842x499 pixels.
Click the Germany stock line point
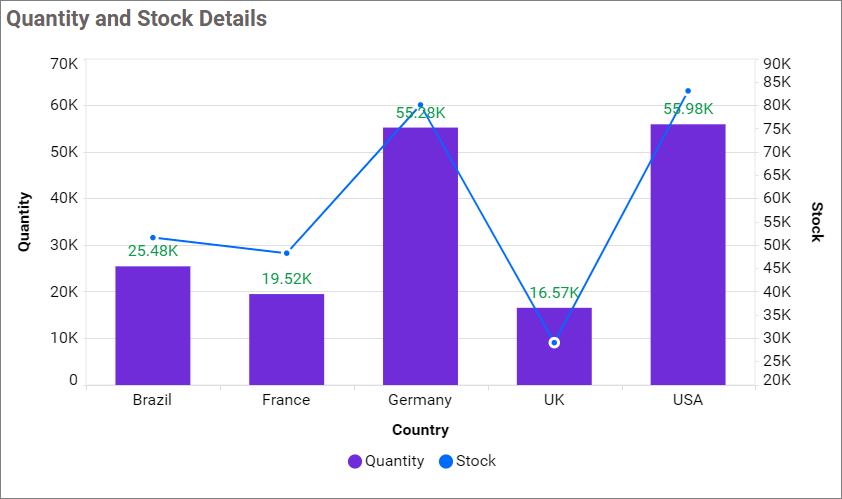pos(420,105)
